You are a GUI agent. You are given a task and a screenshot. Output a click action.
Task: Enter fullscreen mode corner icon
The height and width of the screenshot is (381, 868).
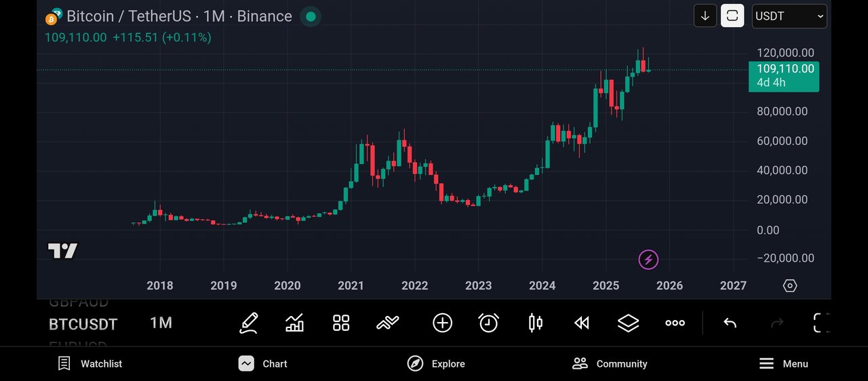821,323
